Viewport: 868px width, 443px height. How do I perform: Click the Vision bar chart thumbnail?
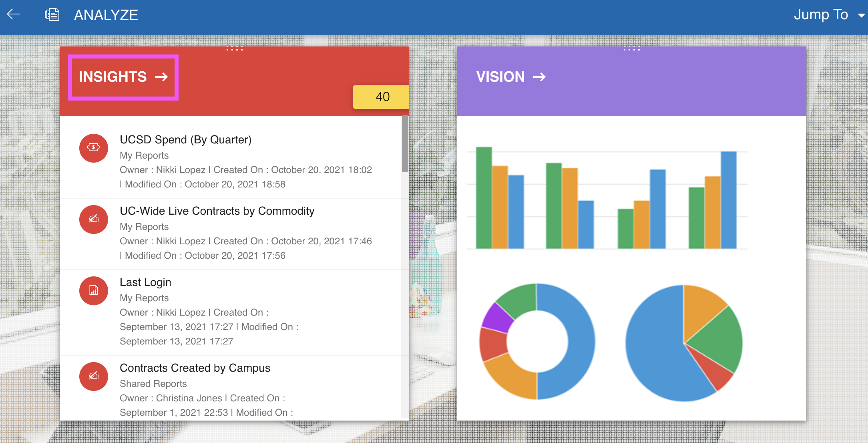607,198
